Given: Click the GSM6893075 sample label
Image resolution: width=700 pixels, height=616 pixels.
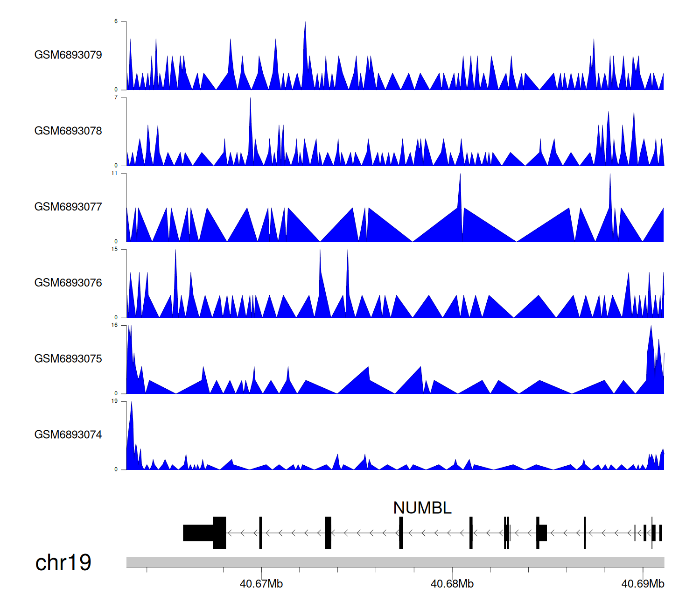Looking at the screenshot, I should pos(68,359).
